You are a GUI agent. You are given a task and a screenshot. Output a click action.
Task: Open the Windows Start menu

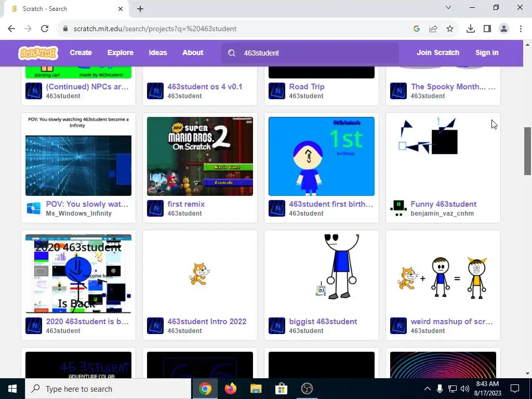(x=12, y=389)
